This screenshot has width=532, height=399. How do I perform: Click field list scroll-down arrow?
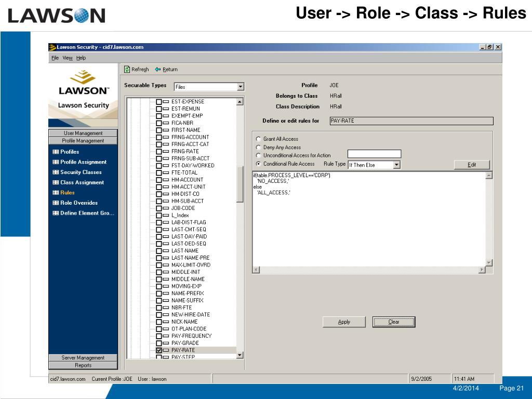pyautogui.click(x=240, y=355)
